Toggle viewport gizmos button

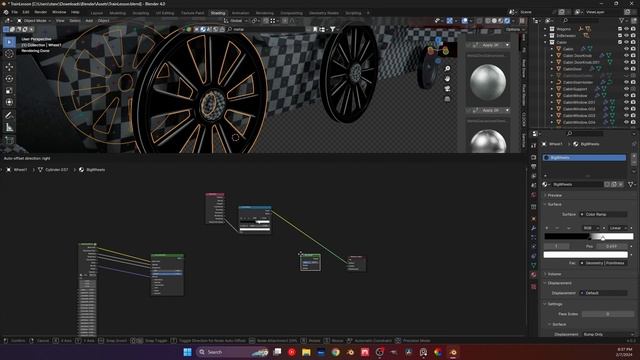(x=449, y=21)
